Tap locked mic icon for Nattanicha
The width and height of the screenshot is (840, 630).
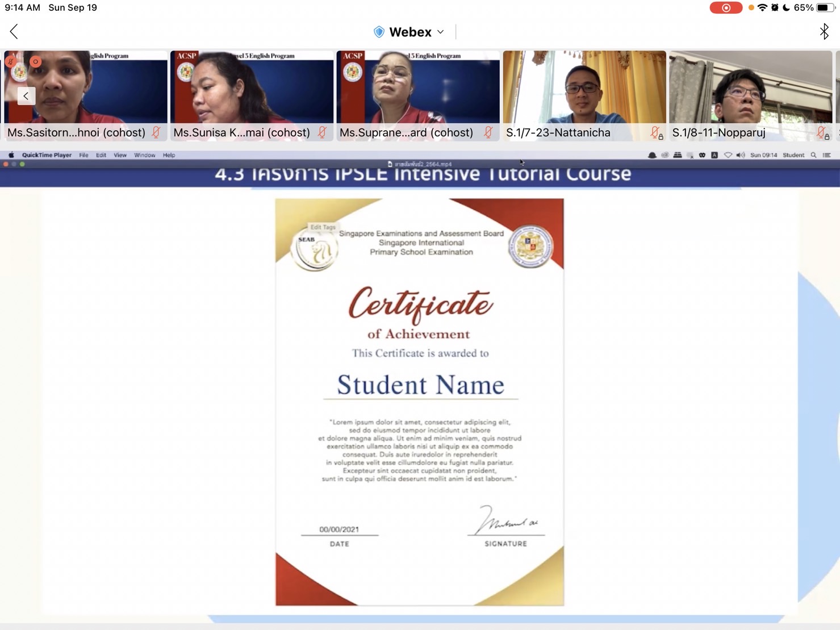coord(657,133)
